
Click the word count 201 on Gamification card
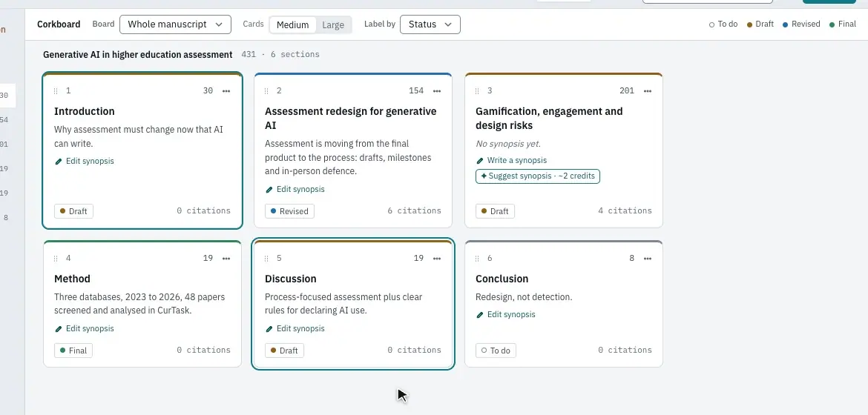point(627,90)
